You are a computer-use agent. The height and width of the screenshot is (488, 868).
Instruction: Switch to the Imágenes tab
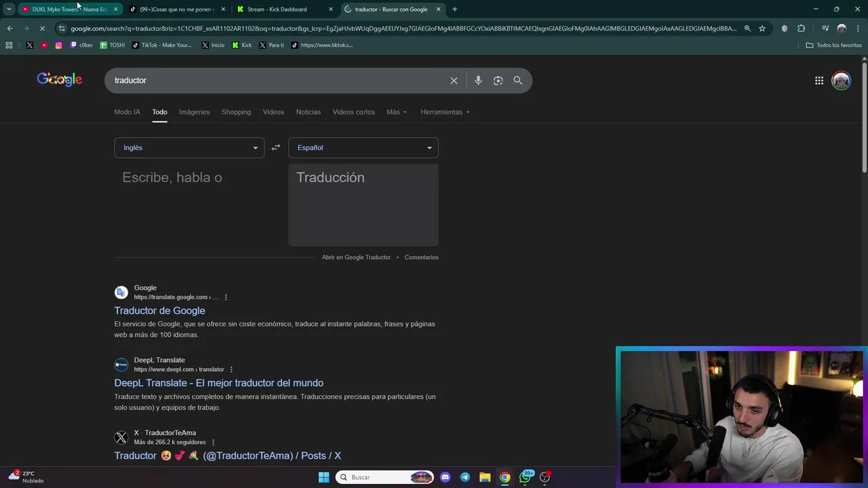coord(194,112)
